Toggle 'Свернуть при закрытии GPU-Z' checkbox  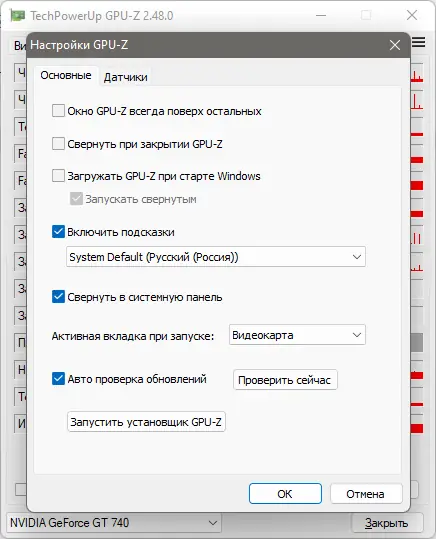tap(58, 144)
